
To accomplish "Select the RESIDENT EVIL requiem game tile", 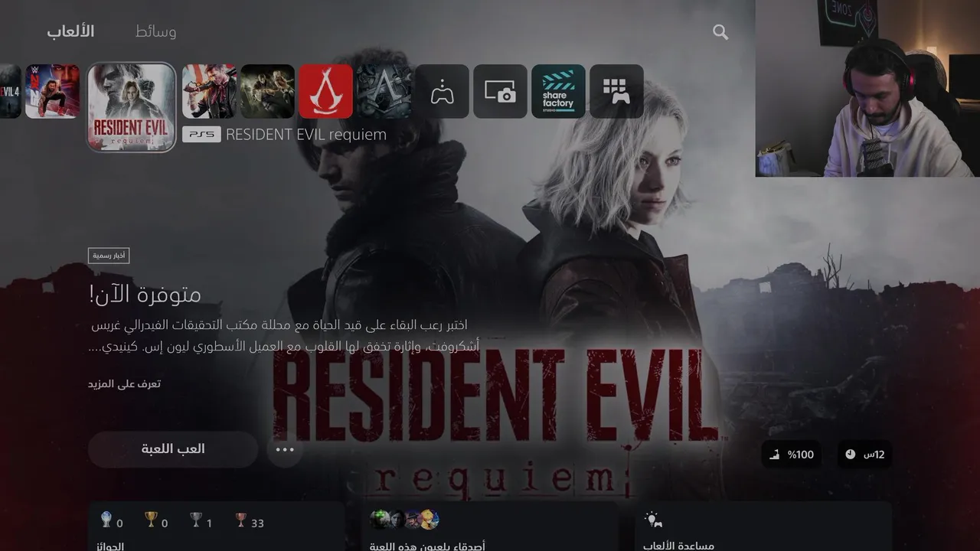I will pyautogui.click(x=132, y=107).
